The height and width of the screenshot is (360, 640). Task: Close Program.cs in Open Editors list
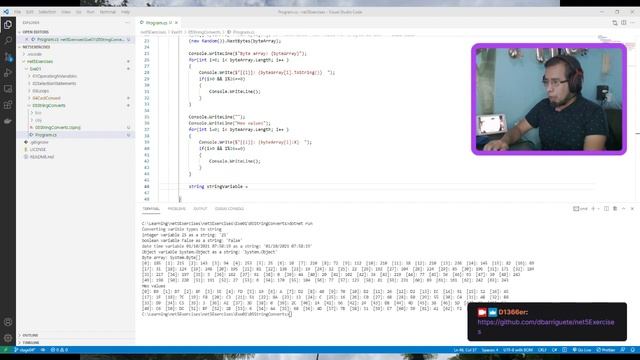[x=27, y=40]
